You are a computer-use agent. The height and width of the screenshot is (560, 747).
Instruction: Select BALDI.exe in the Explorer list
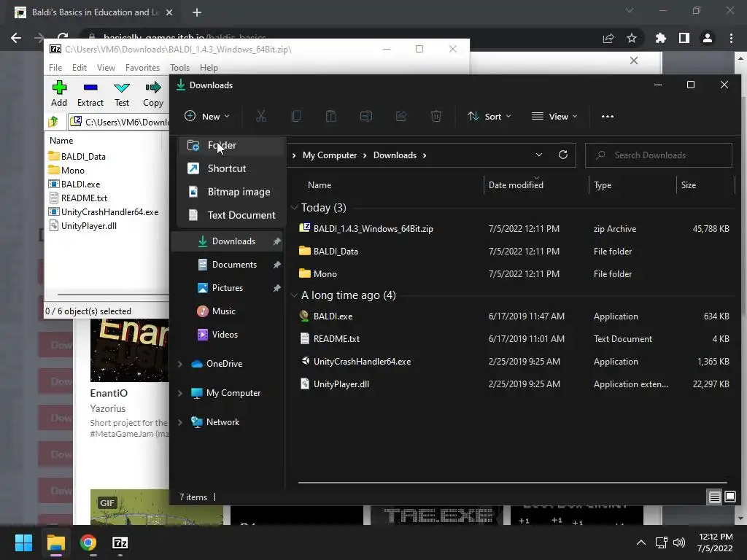333,316
